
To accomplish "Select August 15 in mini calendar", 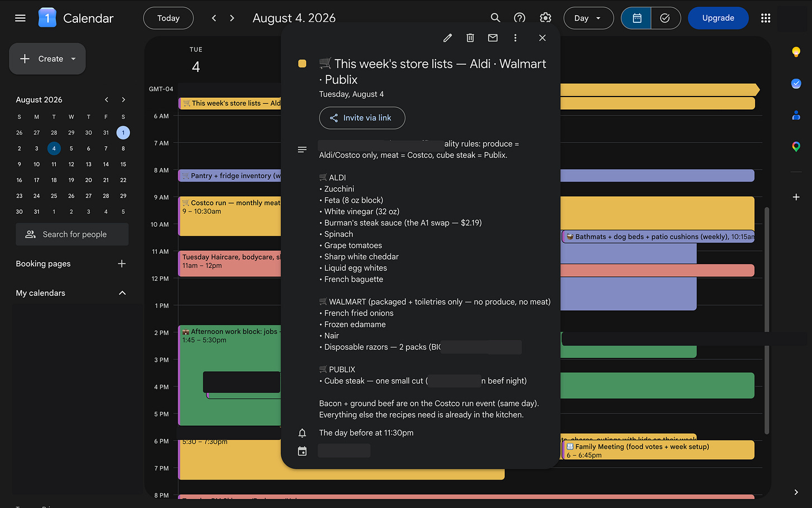I will coord(123,164).
